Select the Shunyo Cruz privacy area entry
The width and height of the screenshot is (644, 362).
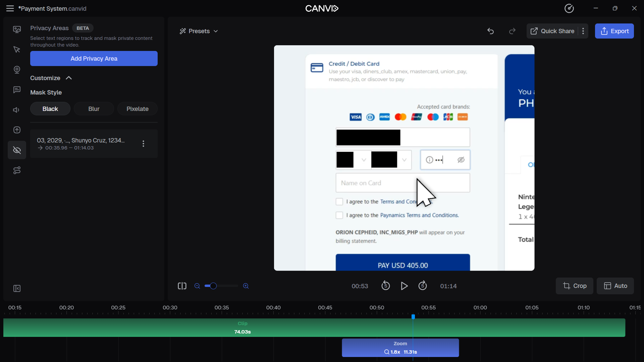(94, 144)
